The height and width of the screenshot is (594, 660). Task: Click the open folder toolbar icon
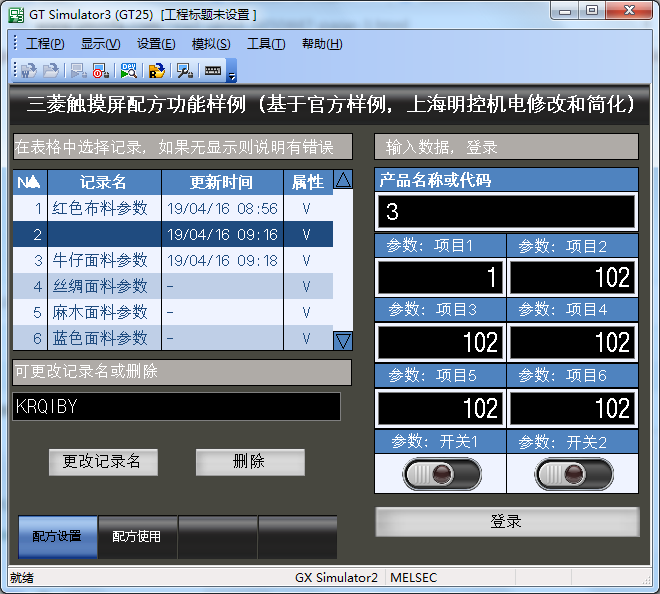(50, 71)
